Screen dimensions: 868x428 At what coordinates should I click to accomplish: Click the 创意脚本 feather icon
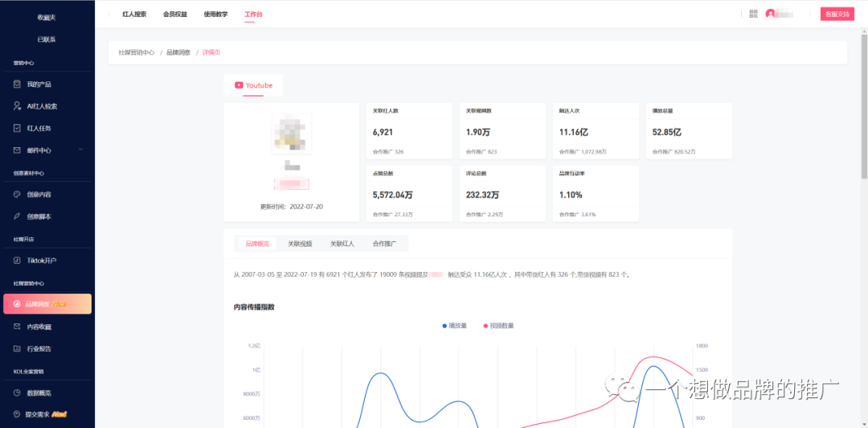coord(17,216)
